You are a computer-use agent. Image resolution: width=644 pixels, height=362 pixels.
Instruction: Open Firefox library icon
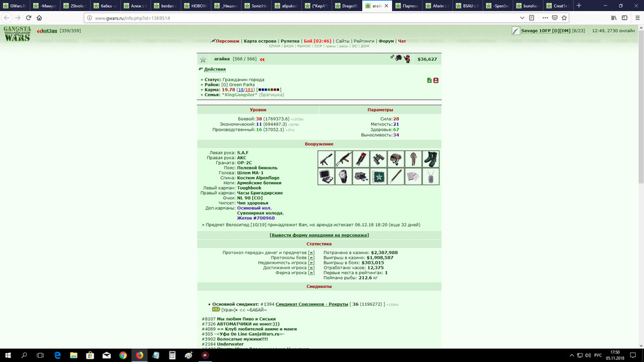[614, 17]
